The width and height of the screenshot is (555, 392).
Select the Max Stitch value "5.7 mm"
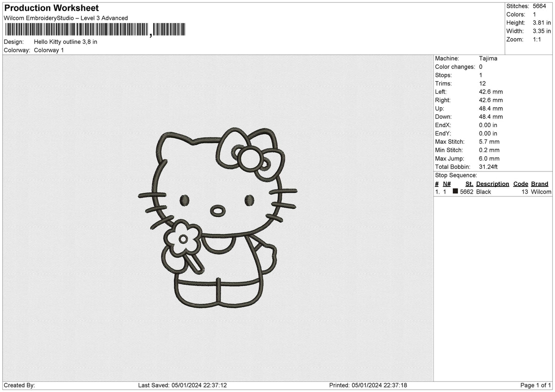(x=489, y=141)
